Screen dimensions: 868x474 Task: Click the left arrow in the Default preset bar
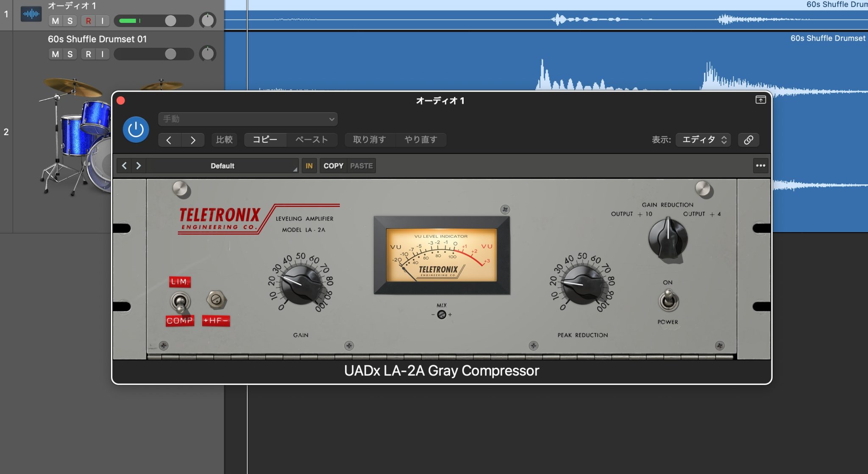[124, 166]
